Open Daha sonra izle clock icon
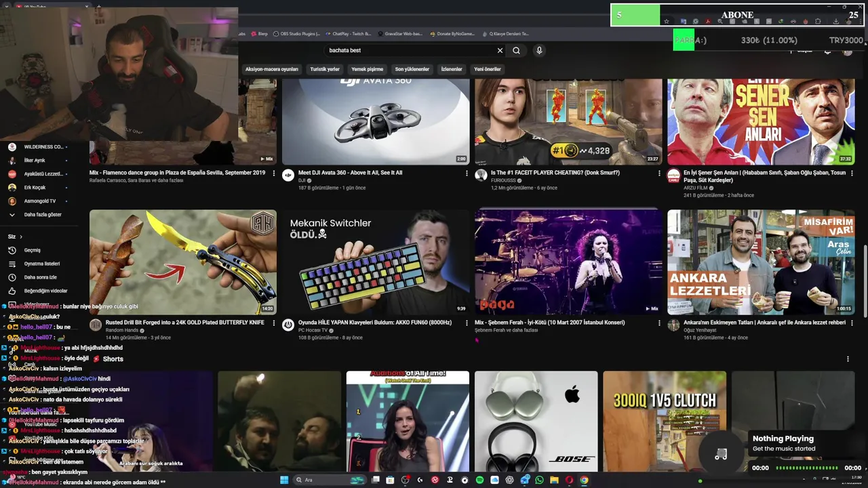Image resolution: width=868 pixels, height=488 pixels. pyautogui.click(x=12, y=277)
